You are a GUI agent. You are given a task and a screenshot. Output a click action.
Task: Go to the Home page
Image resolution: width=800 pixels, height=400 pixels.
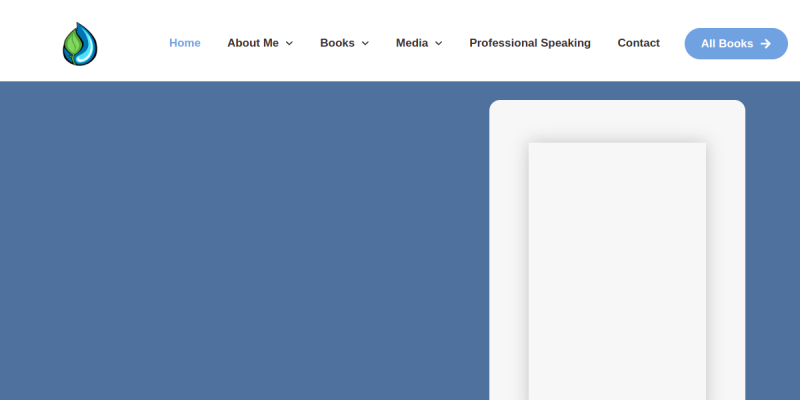point(185,43)
